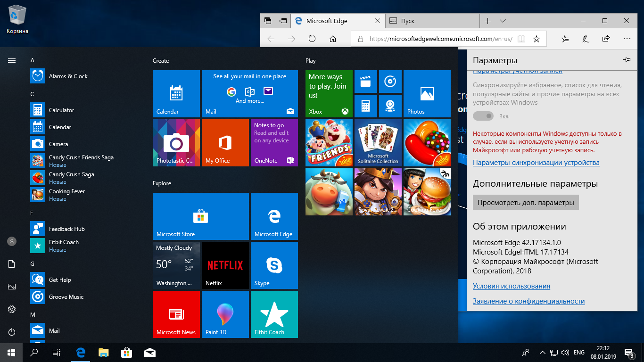This screenshot has height=362, width=644.
Task: Open the Fitbit Coach tile
Action: click(274, 314)
